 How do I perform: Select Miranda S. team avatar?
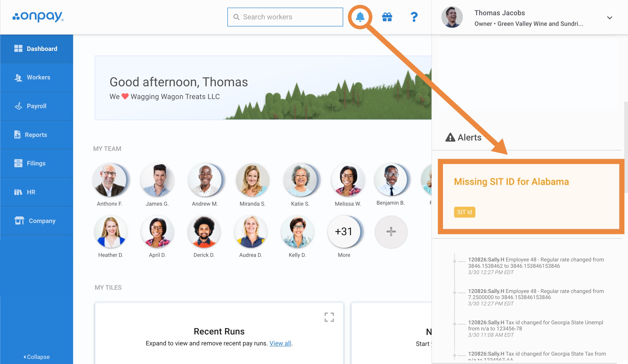click(x=252, y=180)
